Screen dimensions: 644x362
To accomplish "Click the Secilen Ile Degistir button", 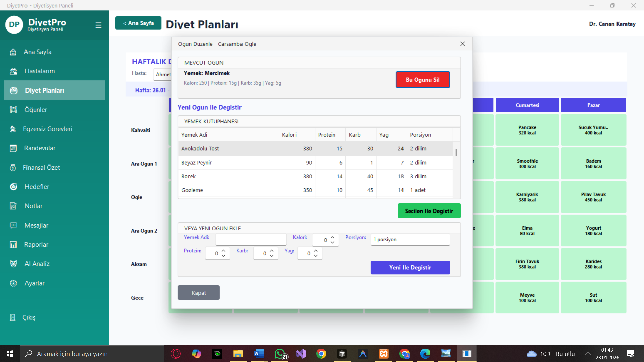I will (x=429, y=211).
